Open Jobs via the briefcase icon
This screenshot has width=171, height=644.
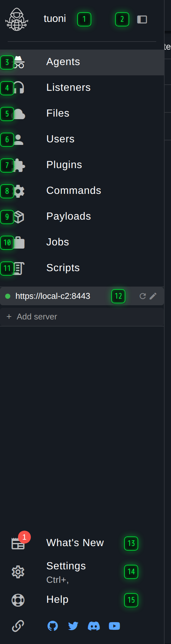click(x=19, y=242)
